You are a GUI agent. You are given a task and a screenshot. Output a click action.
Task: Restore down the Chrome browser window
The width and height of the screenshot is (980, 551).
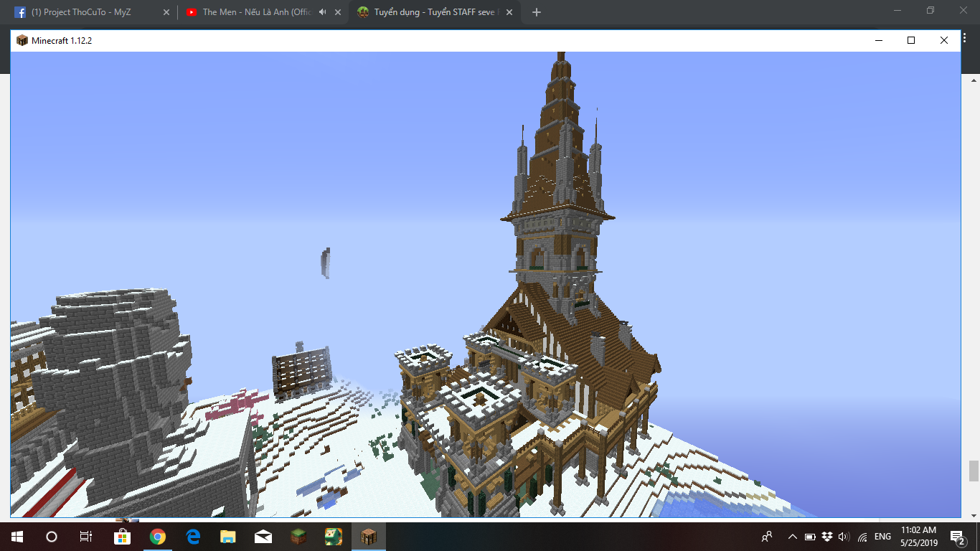(x=930, y=11)
